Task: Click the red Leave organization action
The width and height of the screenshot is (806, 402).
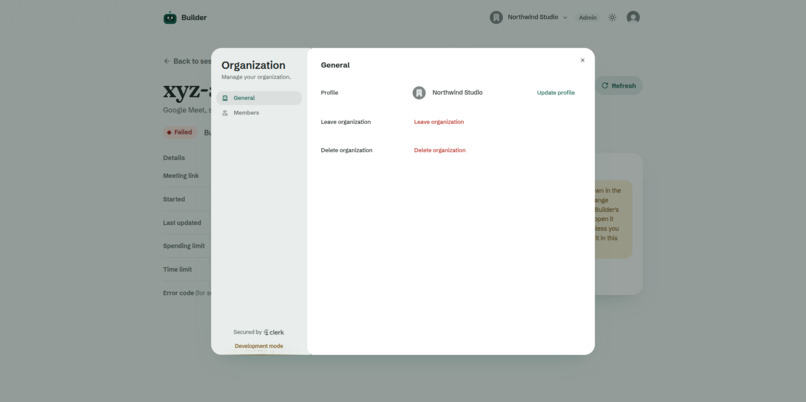Action: [x=439, y=122]
